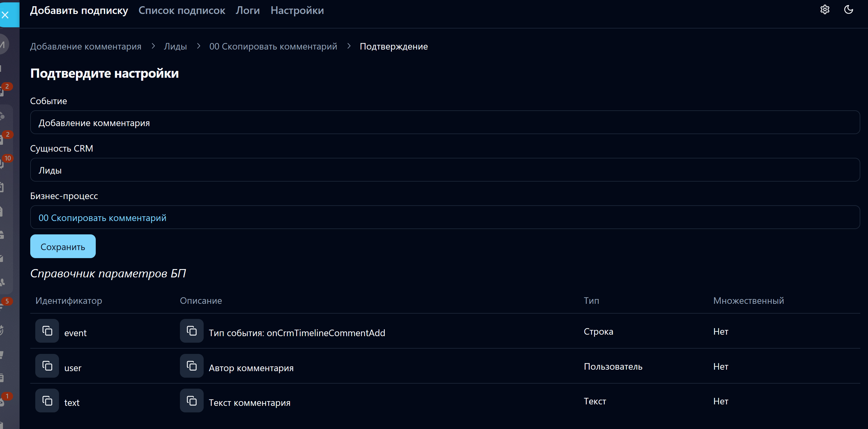Close the panel with the X button
The width and height of the screenshot is (868, 429).
tap(5, 15)
